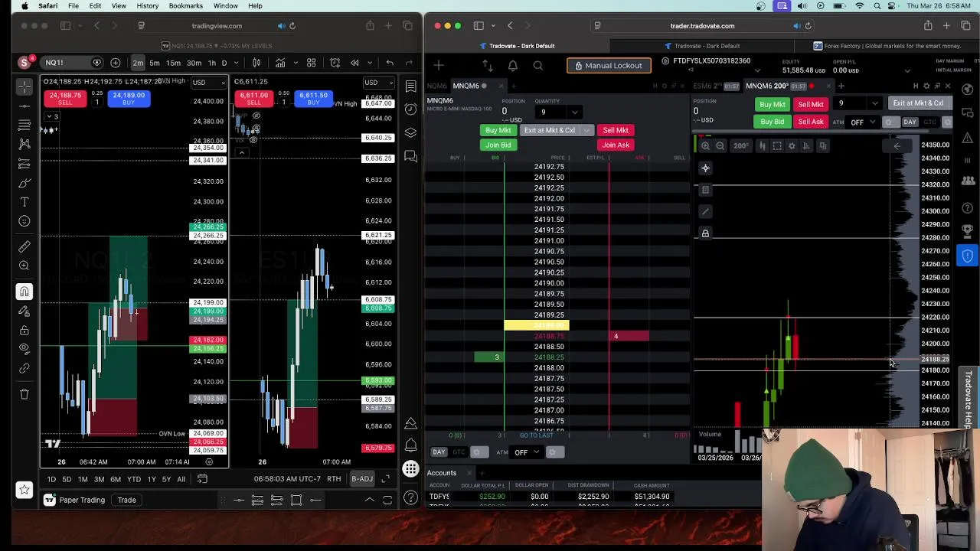This screenshot has width=980, height=551.
Task: Select DAY order duration in chart panel
Action: [910, 122]
